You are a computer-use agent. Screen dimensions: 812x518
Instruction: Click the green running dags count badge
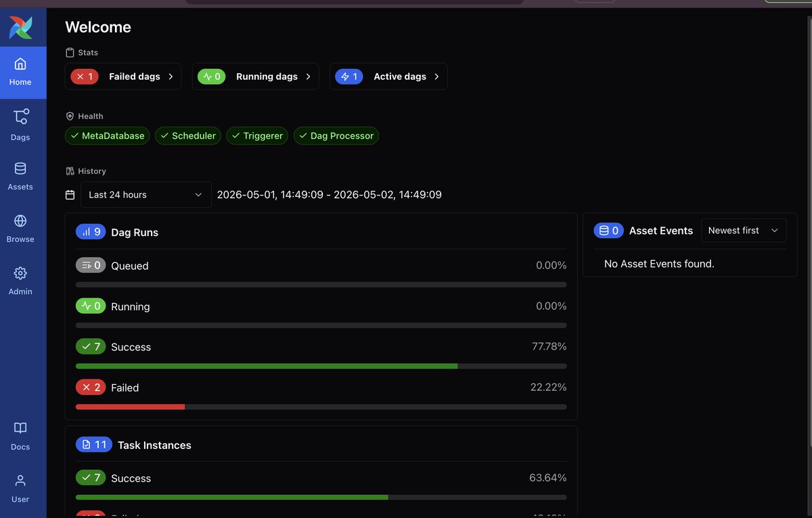pyautogui.click(x=212, y=76)
